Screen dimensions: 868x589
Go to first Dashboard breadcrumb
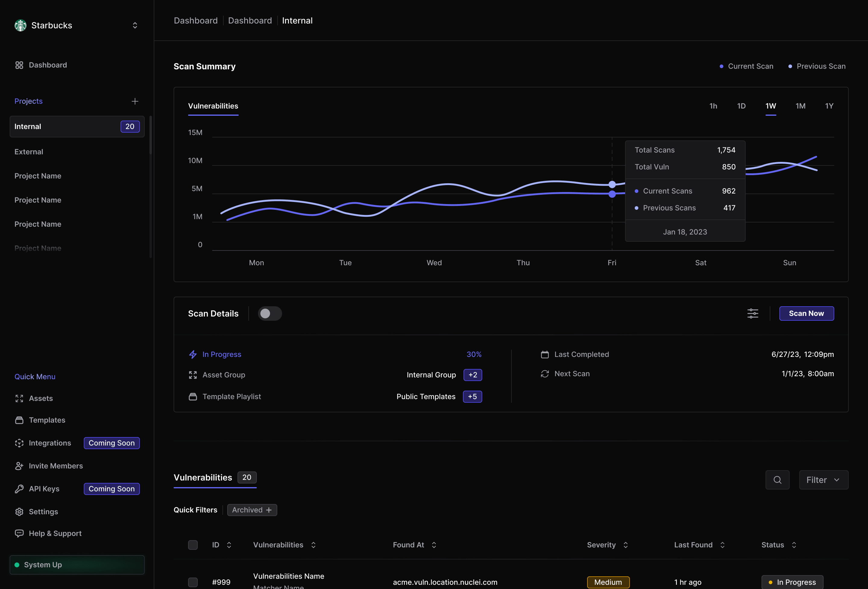point(196,20)
